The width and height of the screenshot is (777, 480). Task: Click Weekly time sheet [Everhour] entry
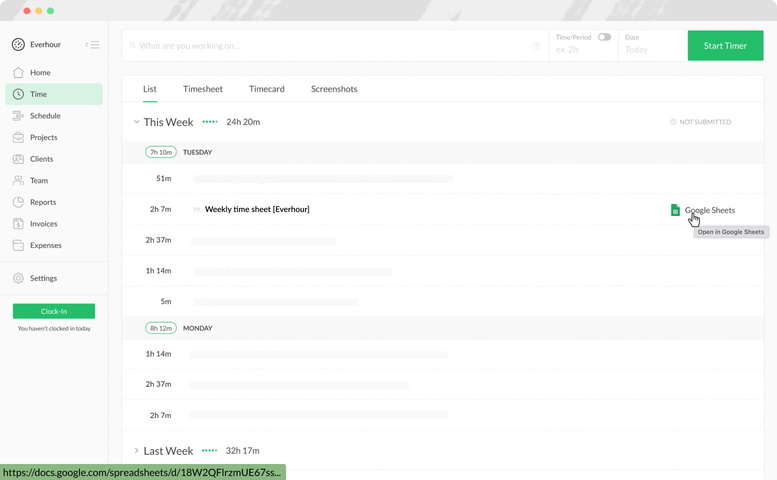[257, 210]
